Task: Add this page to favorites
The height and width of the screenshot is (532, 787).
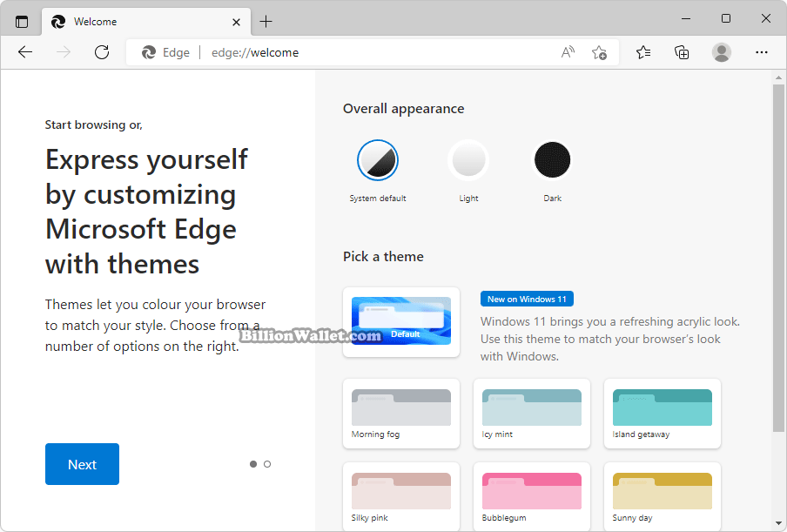Action: pyautogui.click(x=599, y=52)
